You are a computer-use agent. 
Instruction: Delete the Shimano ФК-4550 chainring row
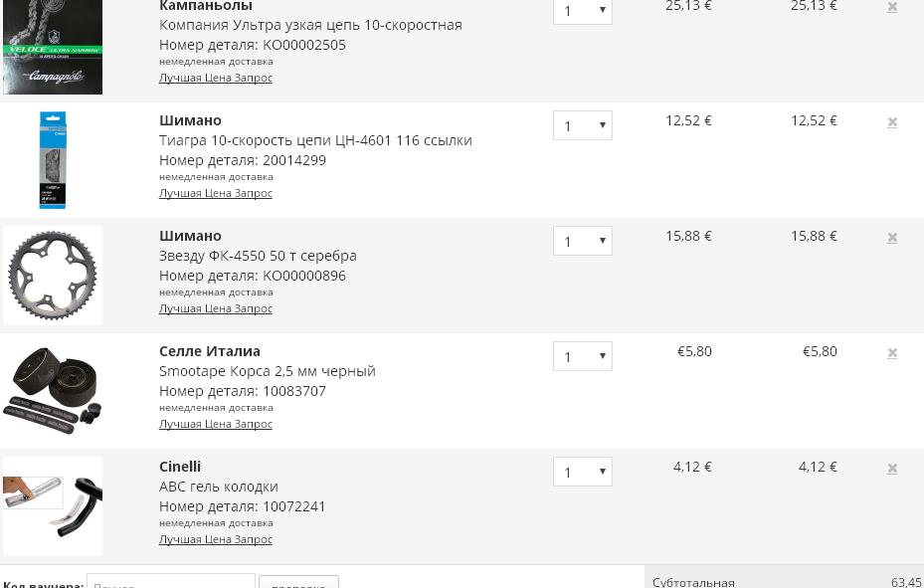coord(892,238)
